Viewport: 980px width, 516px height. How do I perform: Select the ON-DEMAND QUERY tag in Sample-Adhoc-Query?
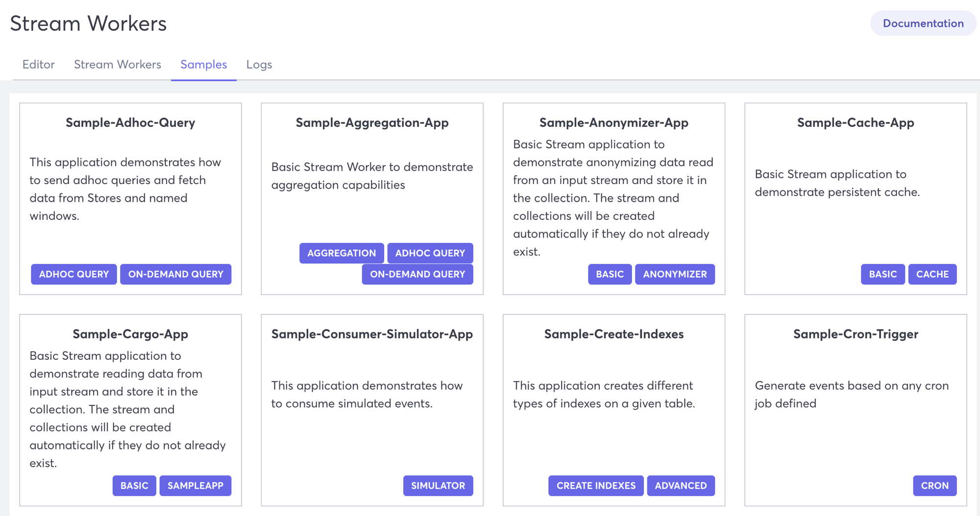pos(175,274)
